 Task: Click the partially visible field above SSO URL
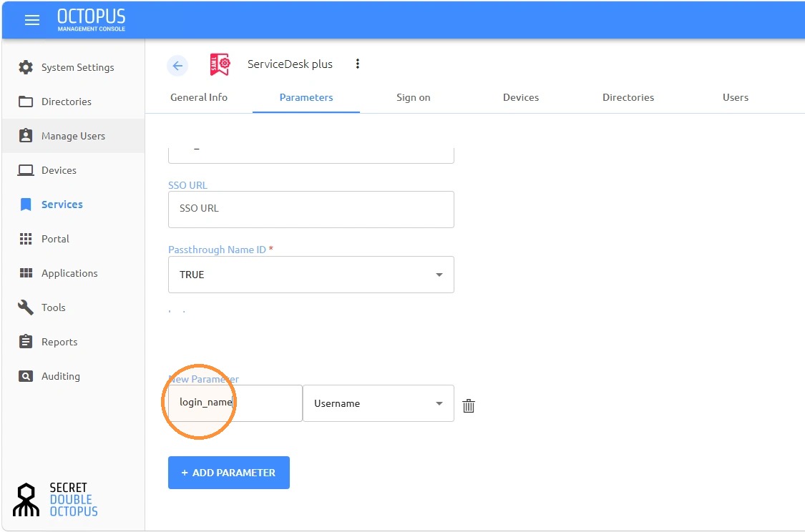pos(311,155)
